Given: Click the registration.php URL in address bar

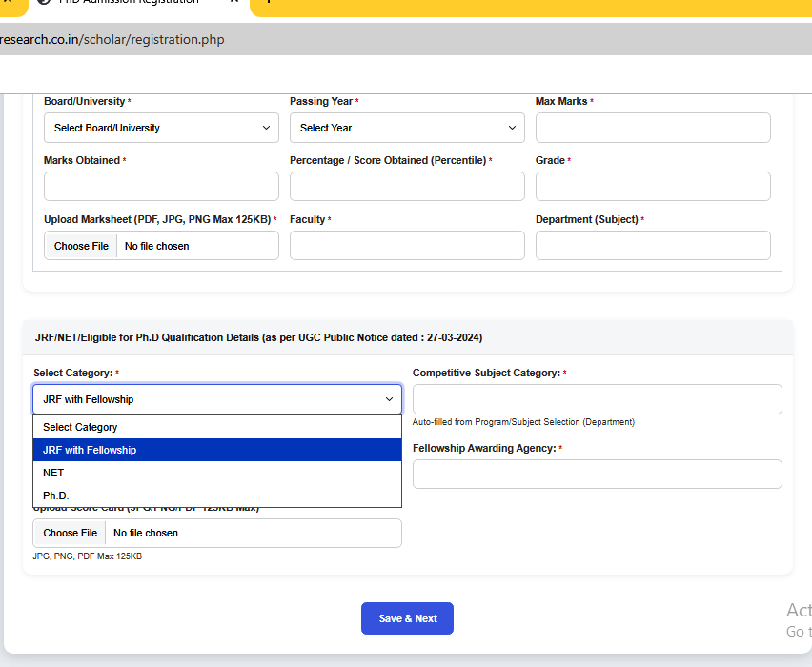Looking at the screenshot, I should click(x=112, y=40).
